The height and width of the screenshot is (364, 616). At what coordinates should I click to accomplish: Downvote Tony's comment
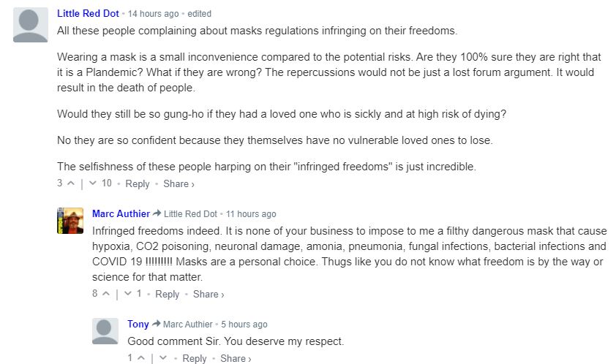point(163,358)
